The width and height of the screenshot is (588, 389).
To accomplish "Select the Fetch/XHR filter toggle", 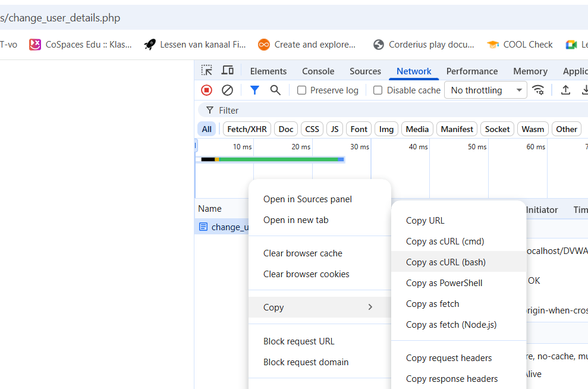I will pyautogui.click(x=247, y=129).
